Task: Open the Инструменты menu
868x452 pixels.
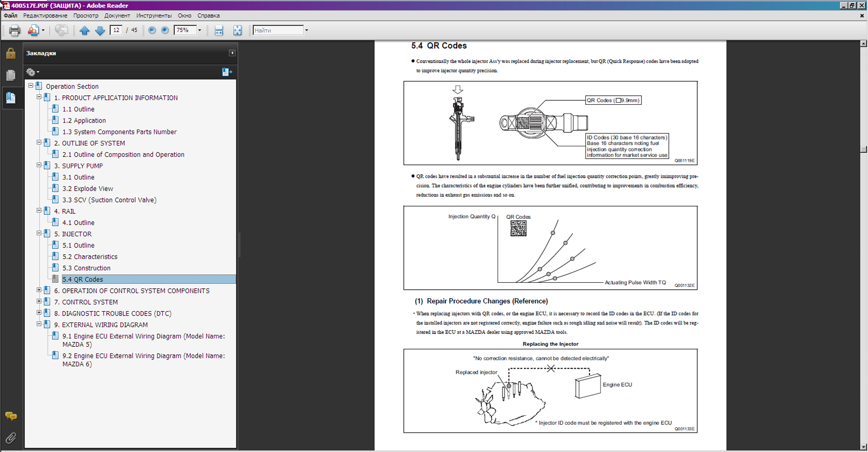Action: point(154,16)
